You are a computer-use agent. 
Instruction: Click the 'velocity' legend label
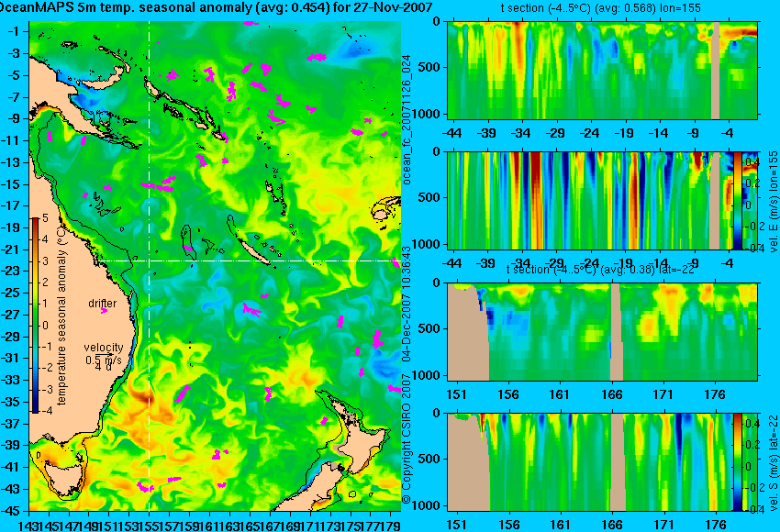[x=104, y=348]
